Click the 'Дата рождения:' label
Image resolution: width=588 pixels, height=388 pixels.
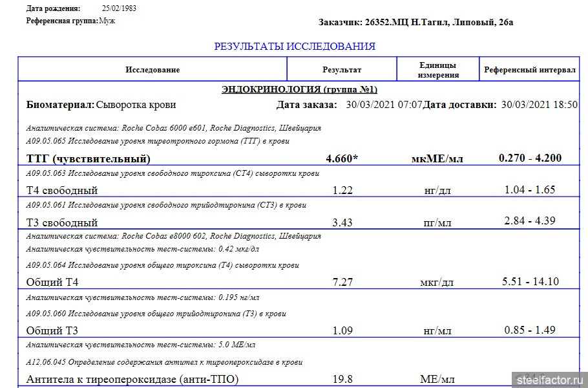click(x=53, y=8)
